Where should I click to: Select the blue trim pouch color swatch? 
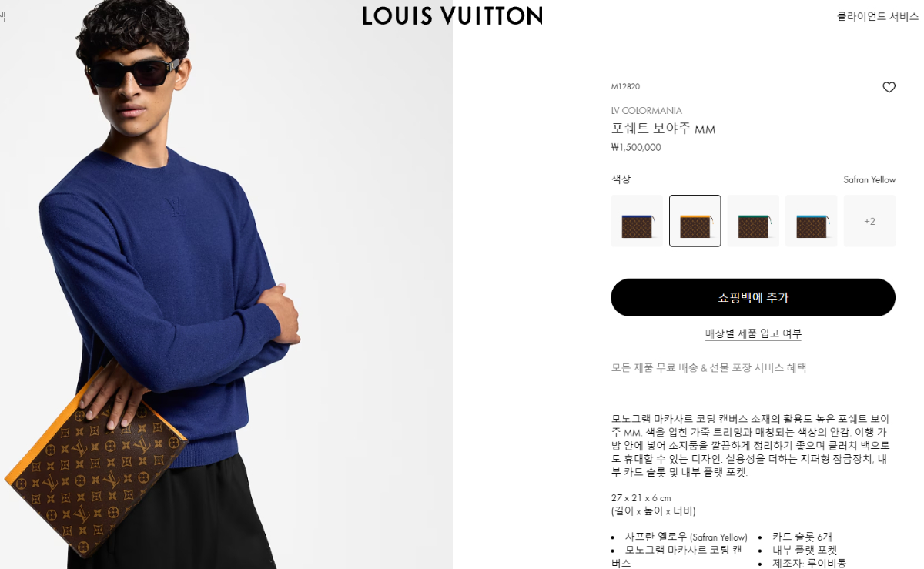(637, 221)
